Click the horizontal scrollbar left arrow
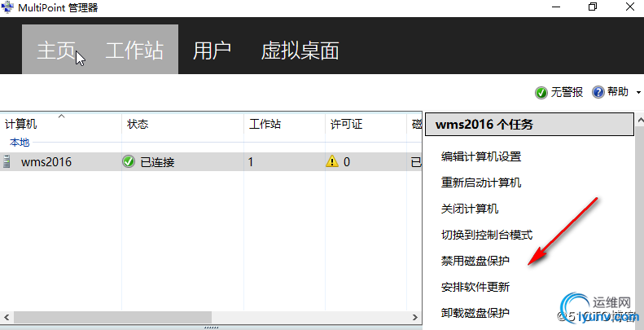Screen dimensions: 644x330 [x=7, y=317]
